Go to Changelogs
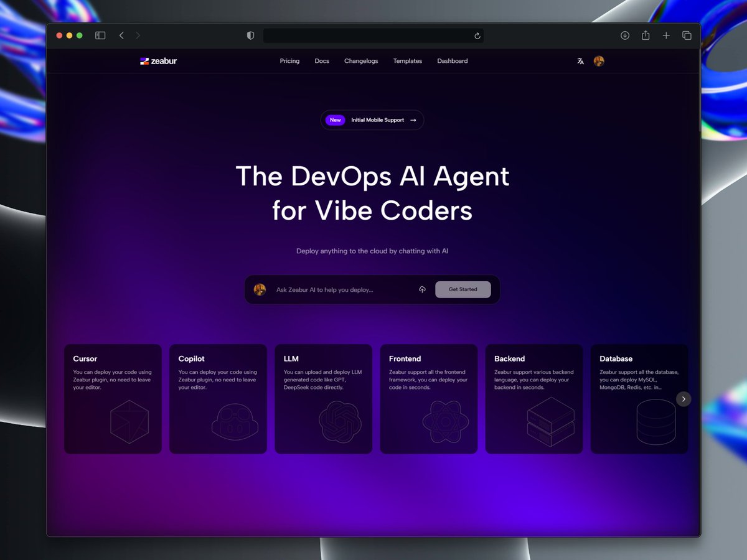The height and width of the screenshot is (560, 747). [361, 61]
